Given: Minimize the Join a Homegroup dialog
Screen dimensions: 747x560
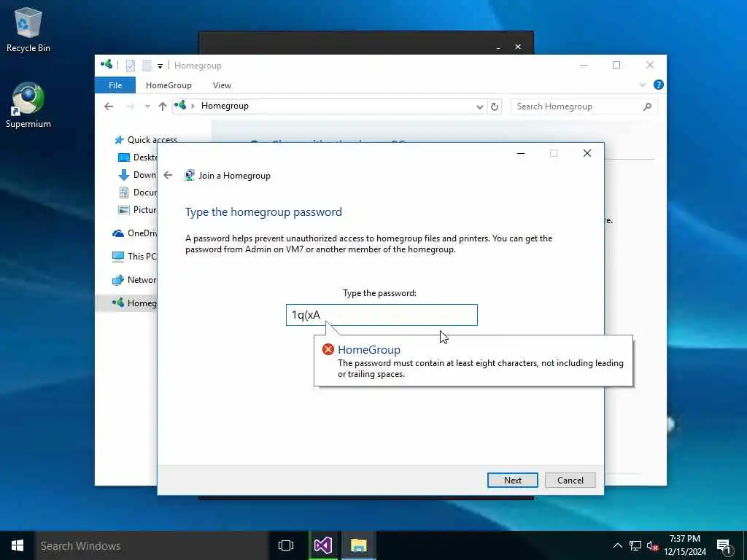Looking at the screenshot, I should [x=521, y=153].
